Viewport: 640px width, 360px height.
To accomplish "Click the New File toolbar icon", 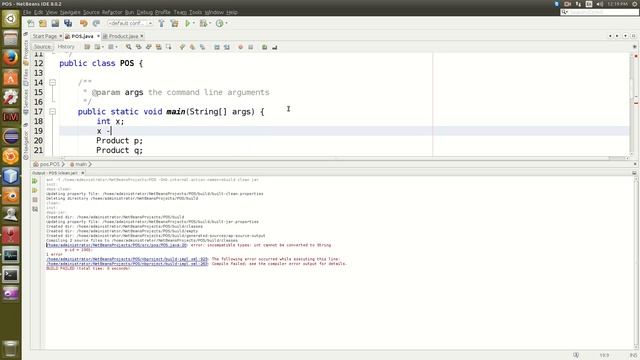I will [31, 23].
